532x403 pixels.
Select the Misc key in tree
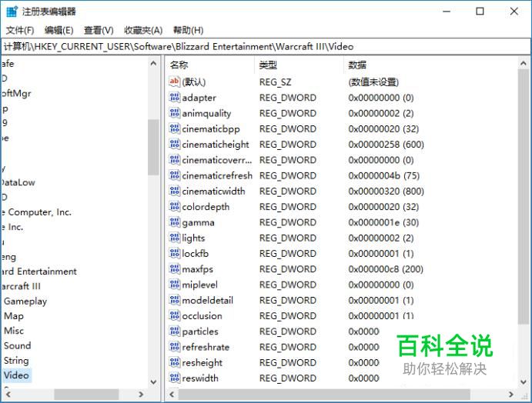pos(14,331)
